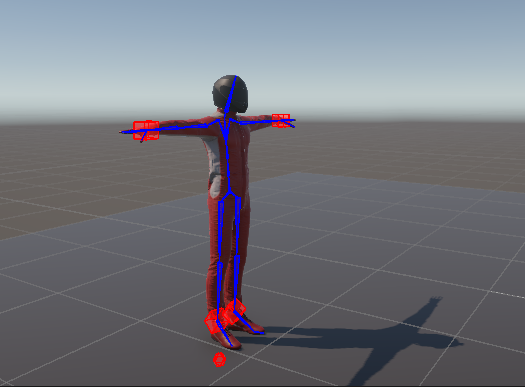Select the larger red collider box on the nearer hand
Viewport: 525px width, 387px height.
click(146, 130)
